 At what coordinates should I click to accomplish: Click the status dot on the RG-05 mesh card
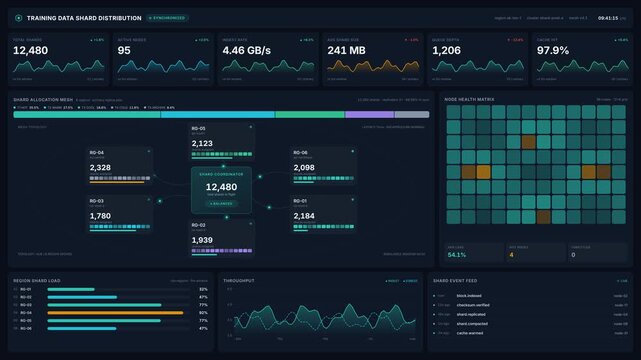click(x=251, y=127)
